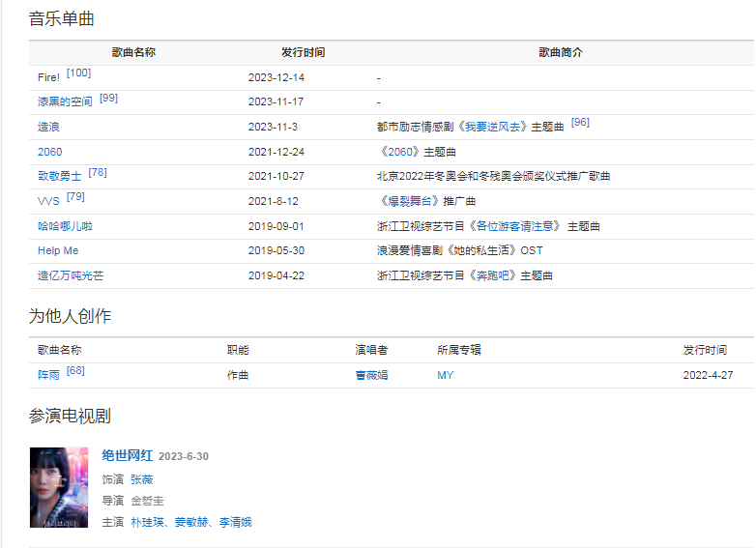Click reference [100] next to Fire!
The width and height of the screenshot is (756, 548).
(79, 73)
